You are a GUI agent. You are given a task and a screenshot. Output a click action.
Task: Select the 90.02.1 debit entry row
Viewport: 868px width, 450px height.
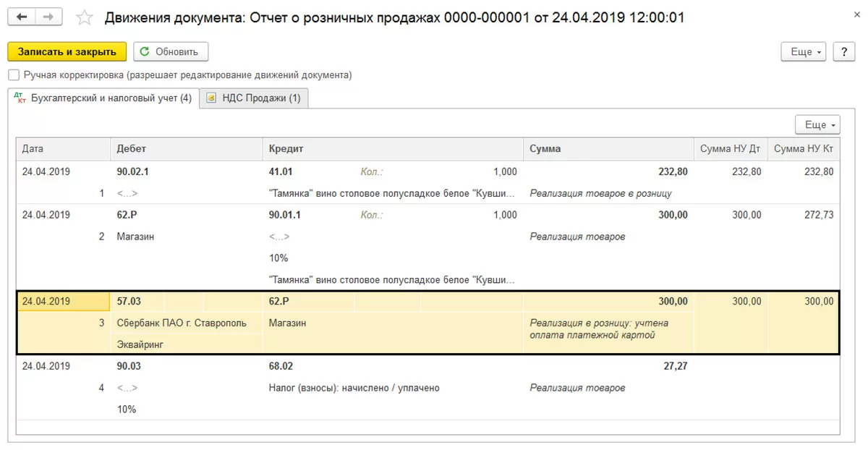coord(133,172)
